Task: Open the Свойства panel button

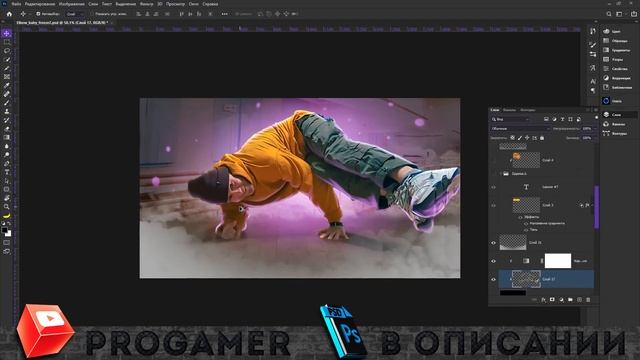Action: coord(616,69)
